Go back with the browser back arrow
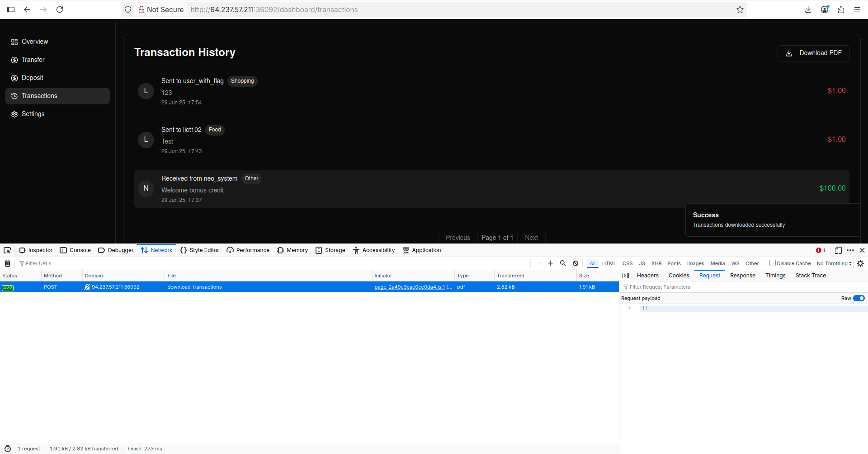 pos(27,9)
